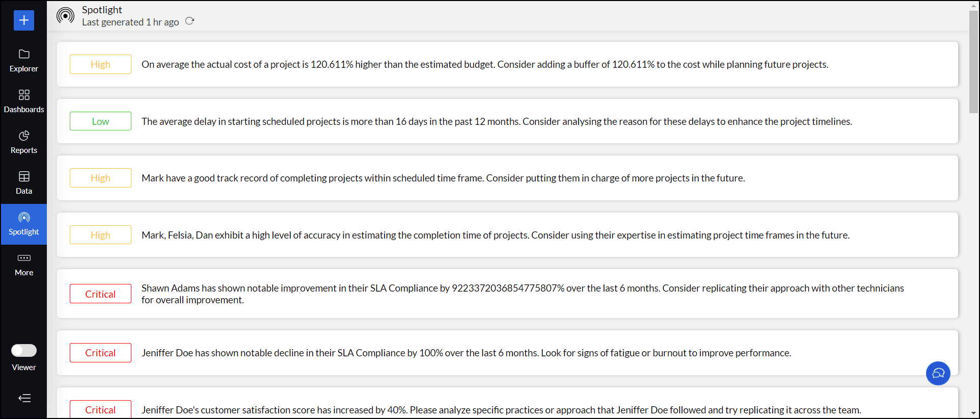This screenshot has height=419, width=980.
Task: Refresh the Spotlight insights
Action: click(x=190, y=21)
